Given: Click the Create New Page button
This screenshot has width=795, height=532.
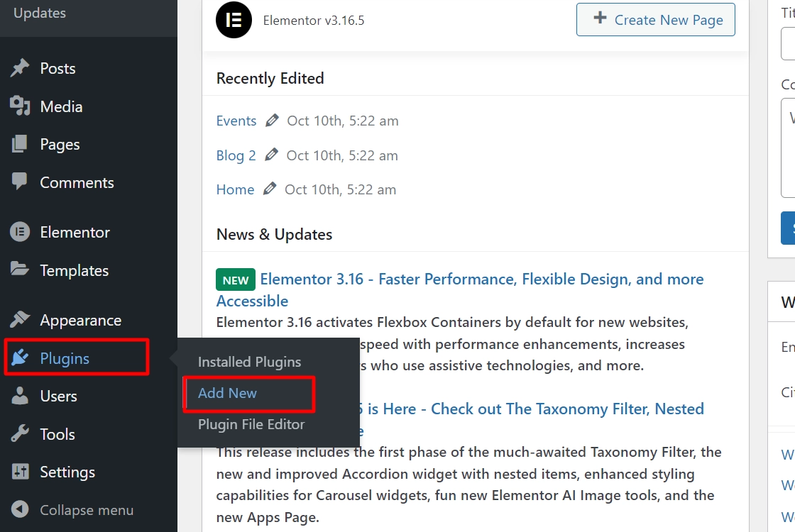Looking at the screenshot, I should tap(655, 20).
